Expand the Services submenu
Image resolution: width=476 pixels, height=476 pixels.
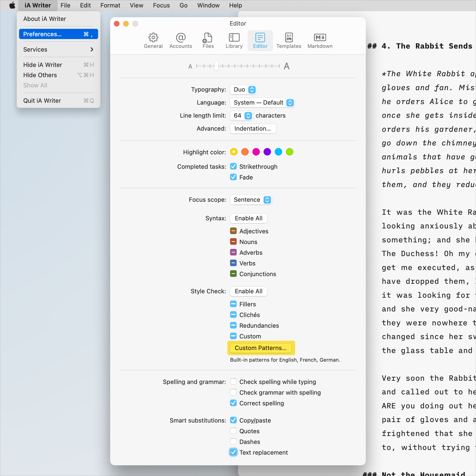58,50
